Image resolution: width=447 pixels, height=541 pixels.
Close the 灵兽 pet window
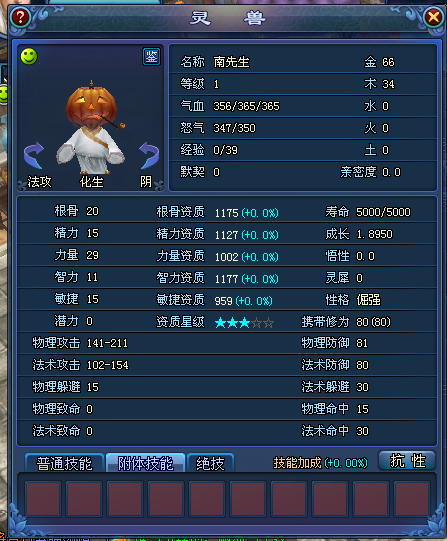click(433, 17)
